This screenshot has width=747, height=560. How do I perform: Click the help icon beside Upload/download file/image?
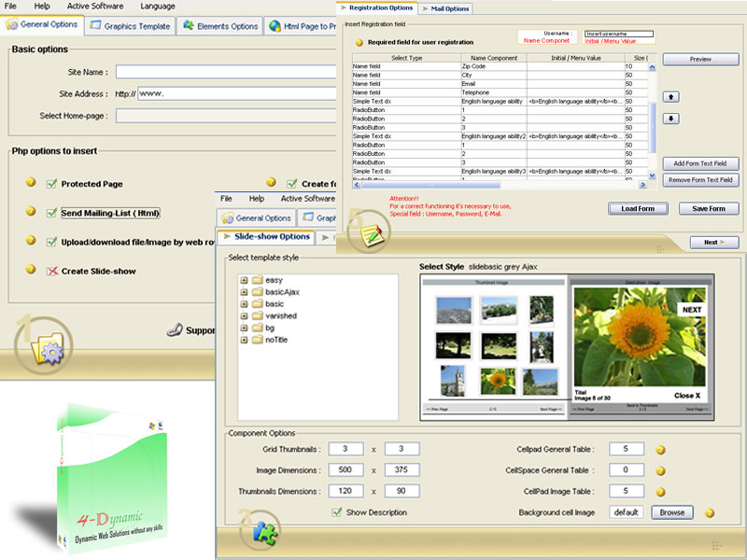coord(31,240)
